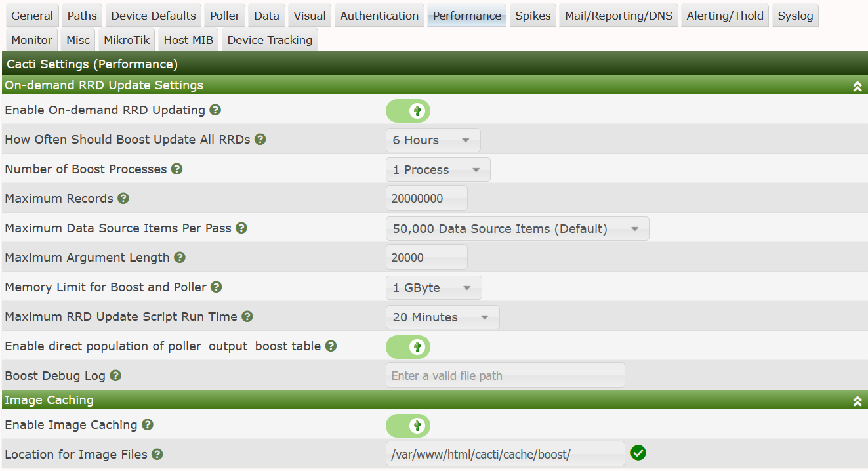Open the 50,000 Data Source Items dropdown
Viewport: 868px width, 471px height.
(x=517, y=229)
